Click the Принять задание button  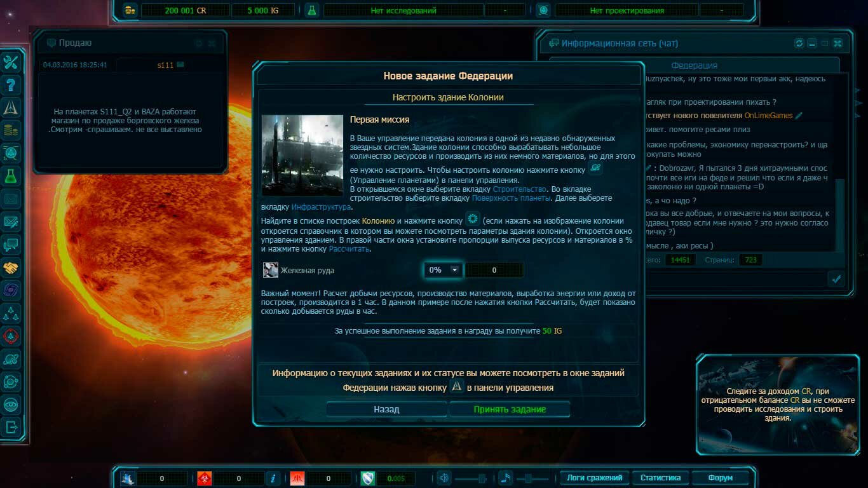pos(510,409)
